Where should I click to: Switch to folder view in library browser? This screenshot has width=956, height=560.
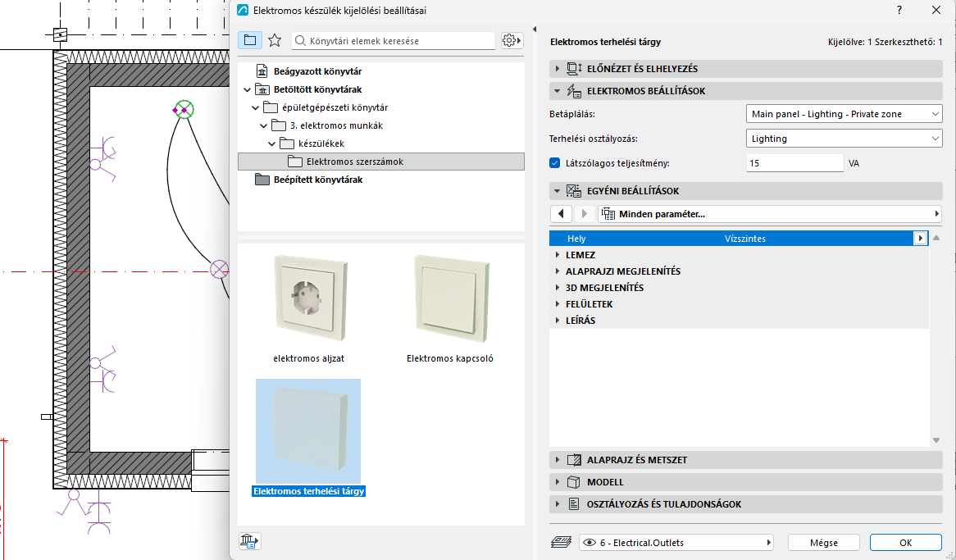point(250,40)
